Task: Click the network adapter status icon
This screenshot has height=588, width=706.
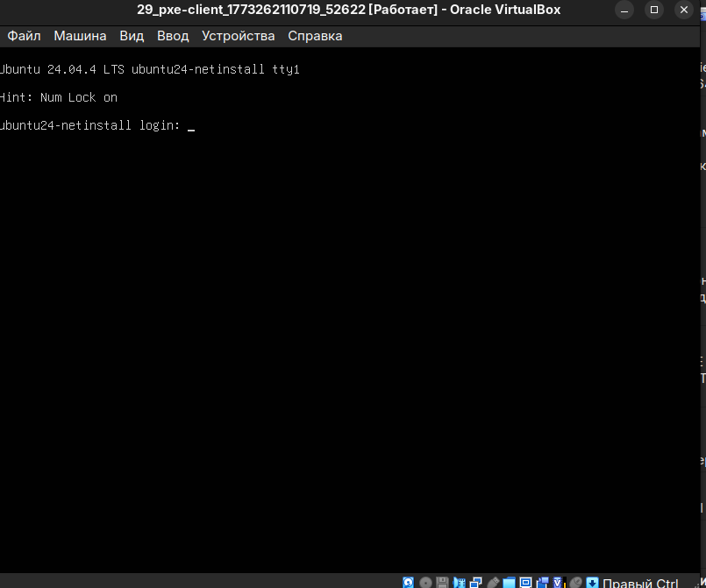Action: [476, 583]
